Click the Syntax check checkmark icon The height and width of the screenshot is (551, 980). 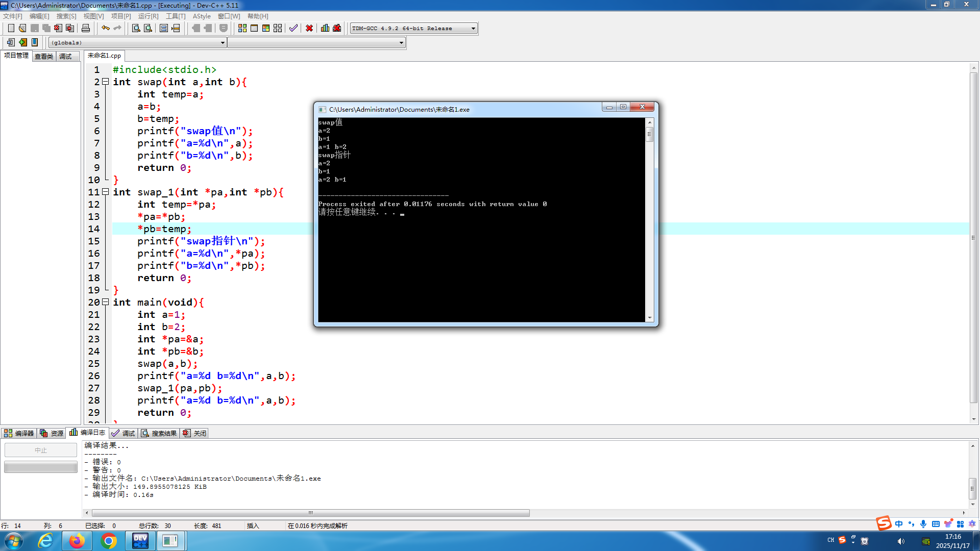coord(293,28)
